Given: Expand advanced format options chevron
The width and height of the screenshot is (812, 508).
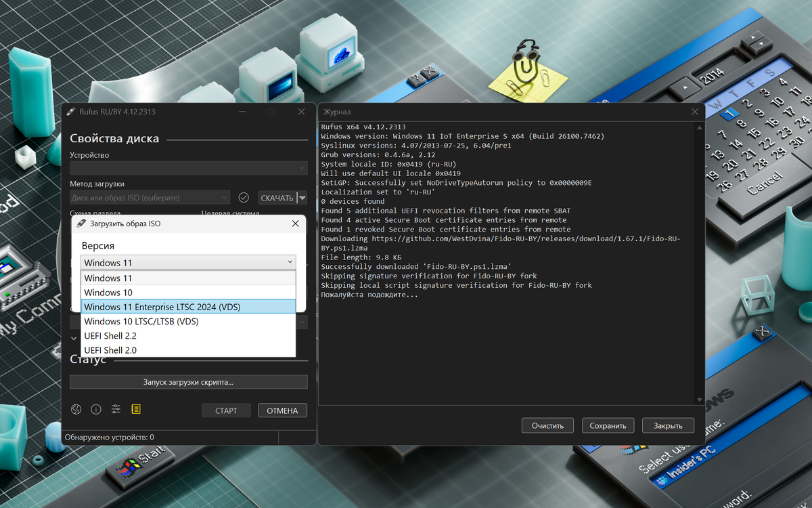Looking at the screenshot, I should [74, 337].
